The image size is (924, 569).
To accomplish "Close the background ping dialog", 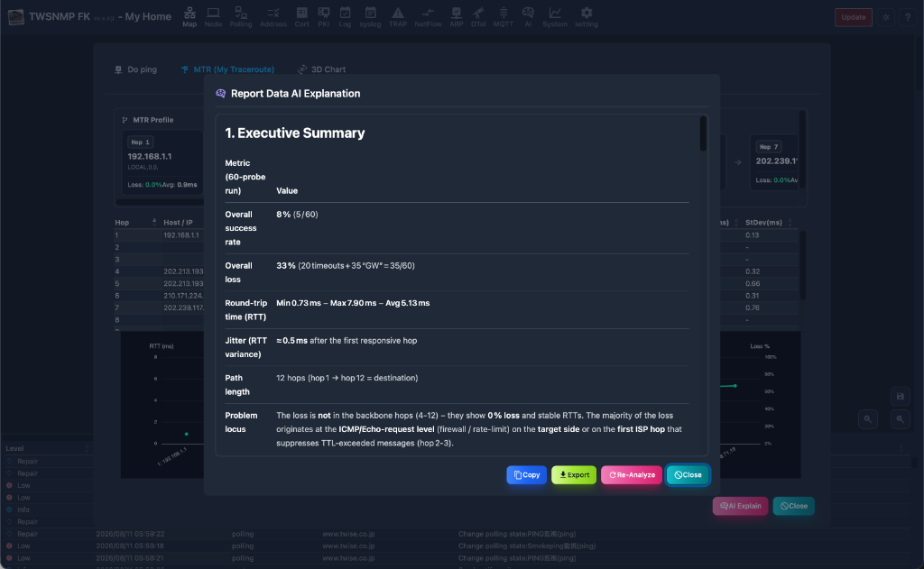I will click(x=793, y=506).
